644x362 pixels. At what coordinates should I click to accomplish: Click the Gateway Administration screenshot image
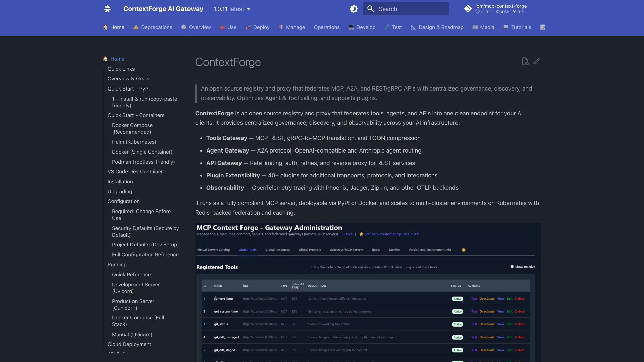(x=368, y=292)
